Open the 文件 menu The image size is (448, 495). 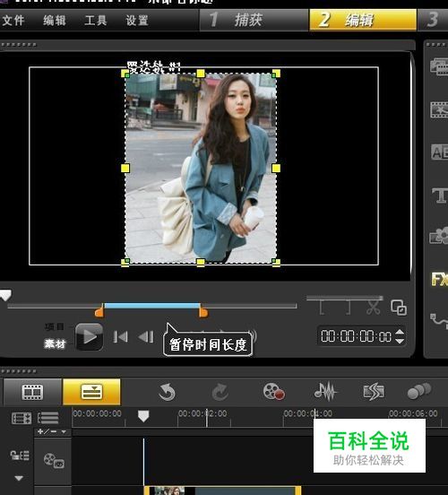[x=13, y=21]
